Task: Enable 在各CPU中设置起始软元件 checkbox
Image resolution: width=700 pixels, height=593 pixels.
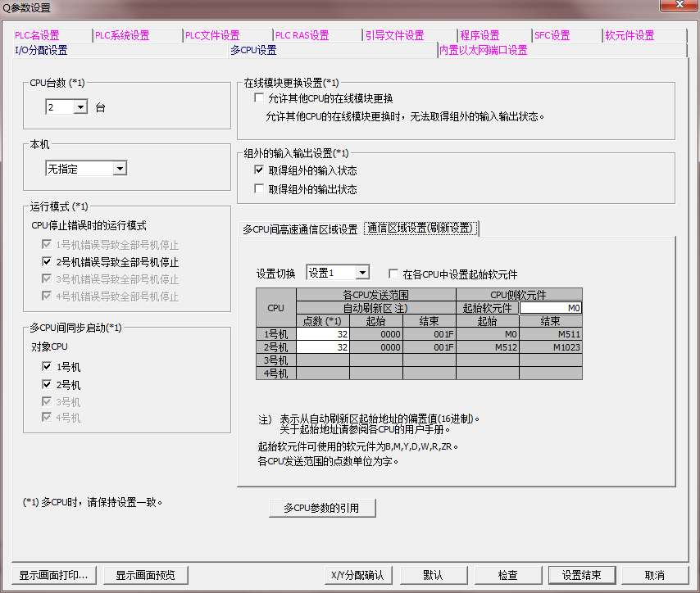Action: coord(393,274)
